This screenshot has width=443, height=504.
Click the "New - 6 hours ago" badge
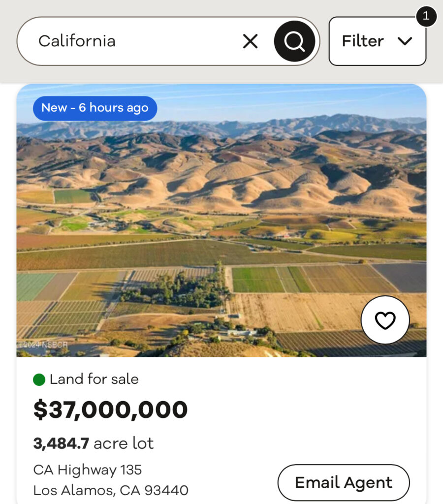point(95,108)
